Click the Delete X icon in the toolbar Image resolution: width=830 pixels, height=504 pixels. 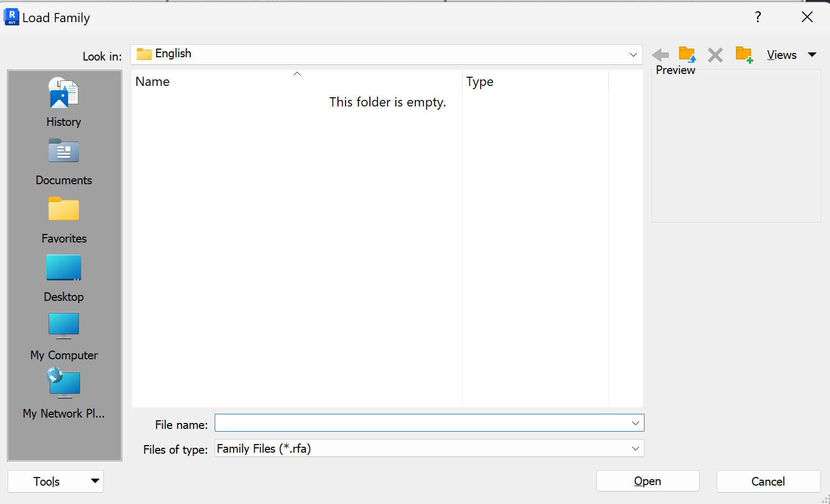pos(715,54)
